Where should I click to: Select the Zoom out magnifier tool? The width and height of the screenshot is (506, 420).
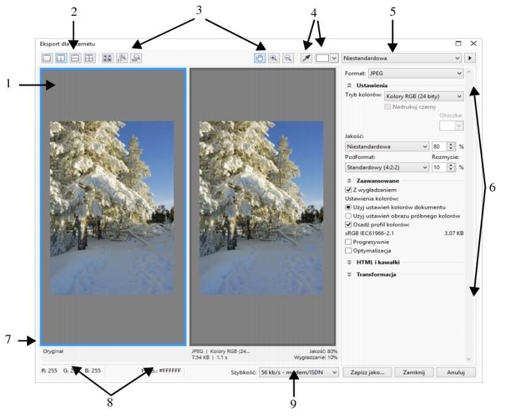[288, 58]
